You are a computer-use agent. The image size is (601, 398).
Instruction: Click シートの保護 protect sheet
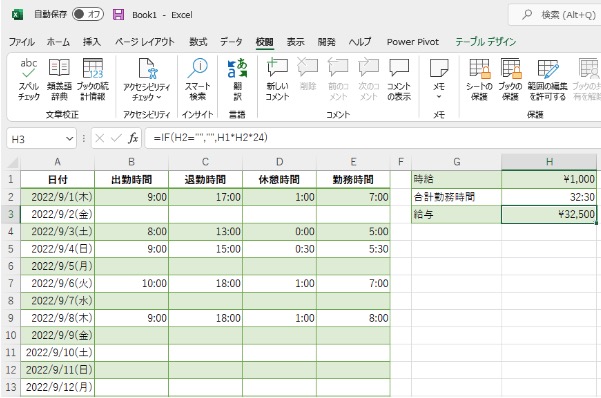click(x=479, y=80)
